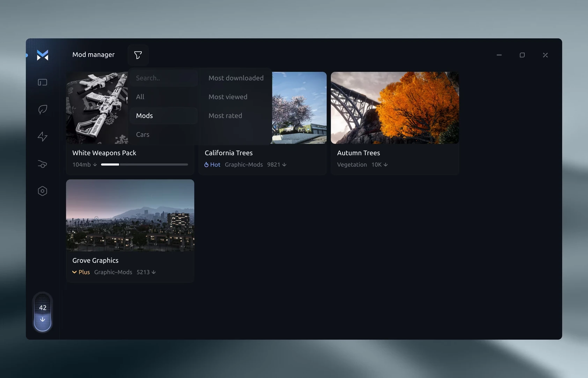The image size is (588, 378).
Task: Close the Mod manager window
Action: [545, 55]
